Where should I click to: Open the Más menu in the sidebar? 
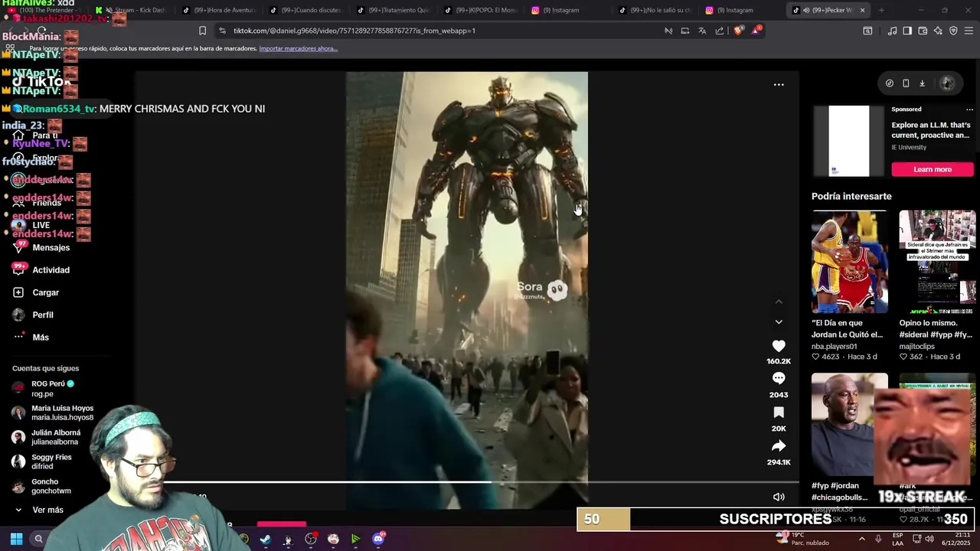tap(41, 337)
